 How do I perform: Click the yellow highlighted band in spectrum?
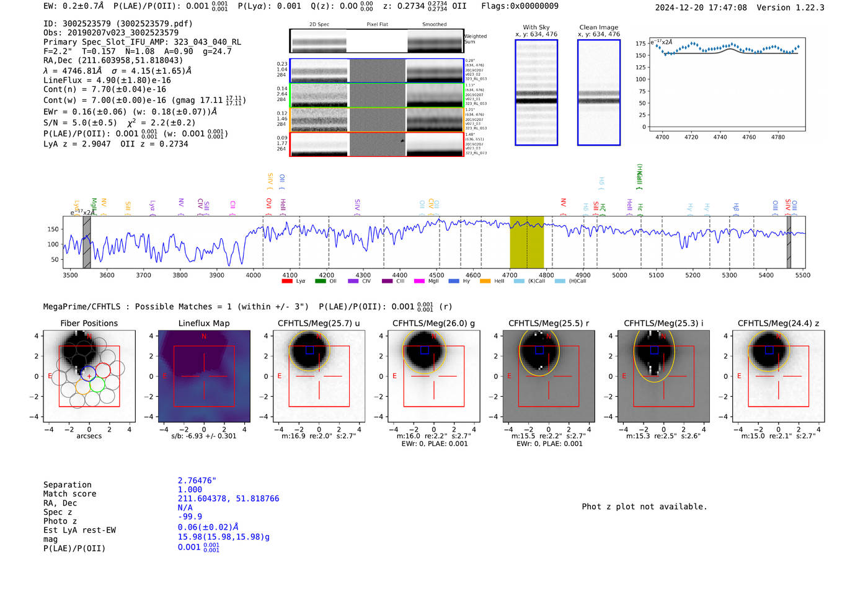click(x=526, y=242)
